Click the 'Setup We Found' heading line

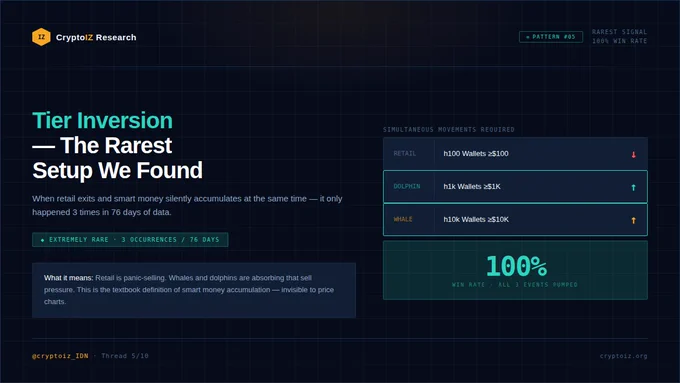point(118,170)
